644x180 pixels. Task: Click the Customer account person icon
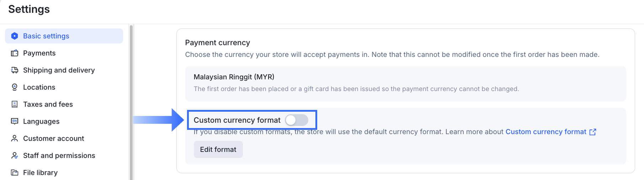click(x=15, y=138)
